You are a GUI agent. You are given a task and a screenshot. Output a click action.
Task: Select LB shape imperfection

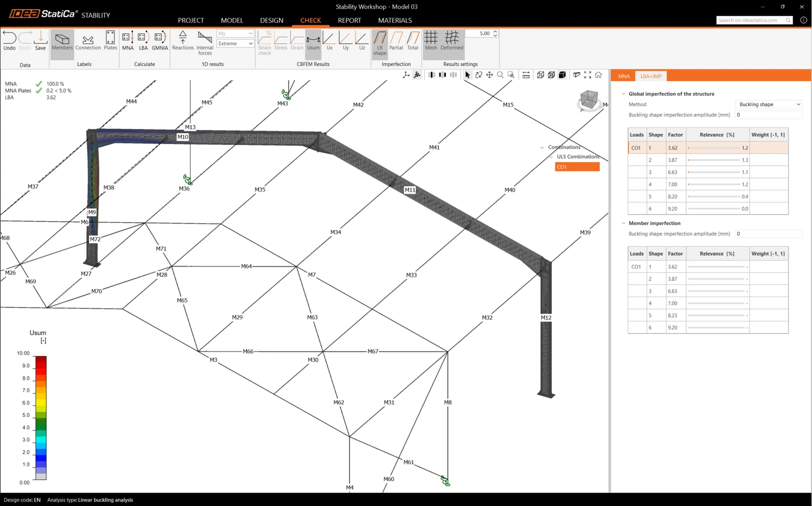[x=380, y=43]
